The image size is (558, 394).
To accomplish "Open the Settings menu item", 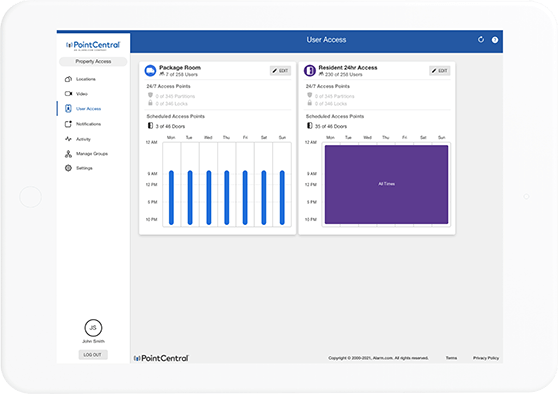I will point(84,168).
